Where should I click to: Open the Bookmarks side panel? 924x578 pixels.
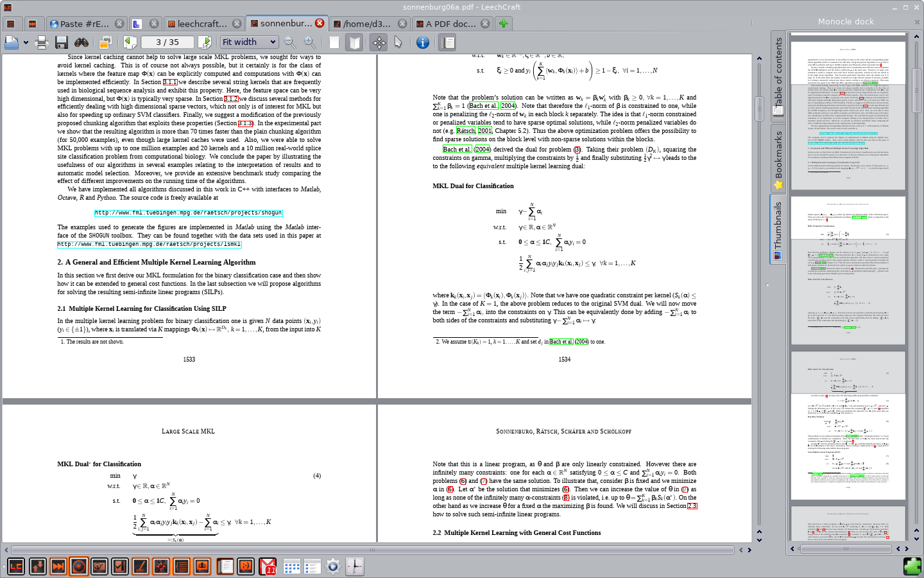pos(778,159)
